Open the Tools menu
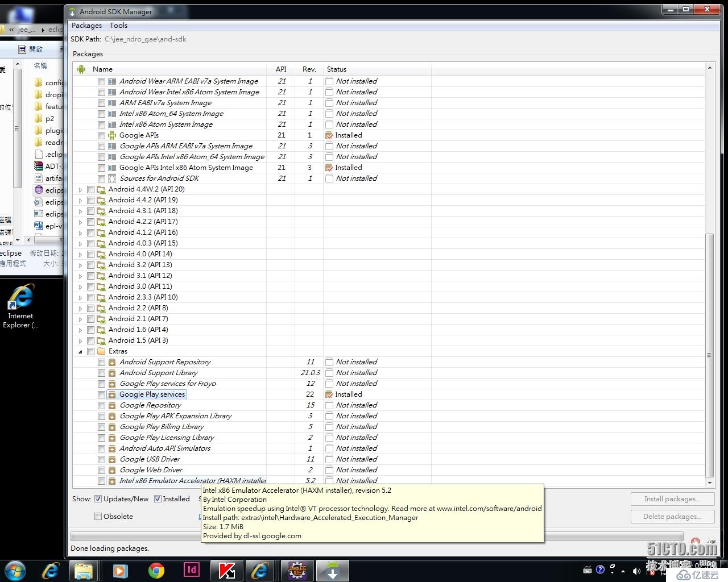This screenshot has height=582, width=728. (118, 26)
